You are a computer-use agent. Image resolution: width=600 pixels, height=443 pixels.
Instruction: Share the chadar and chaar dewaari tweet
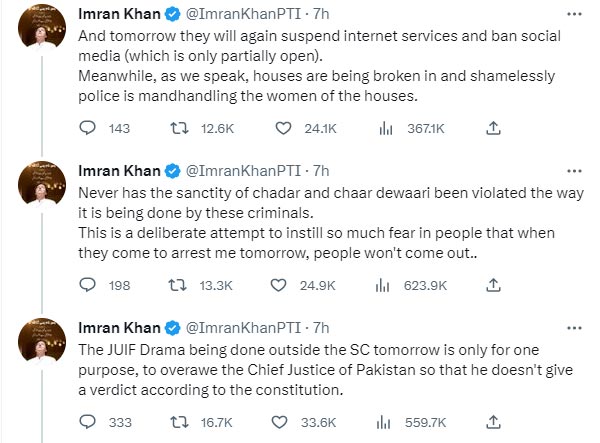pyautogui.click(x=491, y=285)
